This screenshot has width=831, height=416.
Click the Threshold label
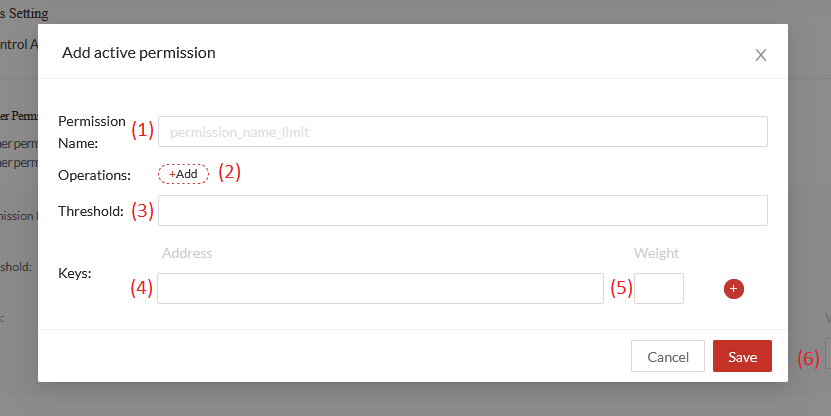pos(91,211)
